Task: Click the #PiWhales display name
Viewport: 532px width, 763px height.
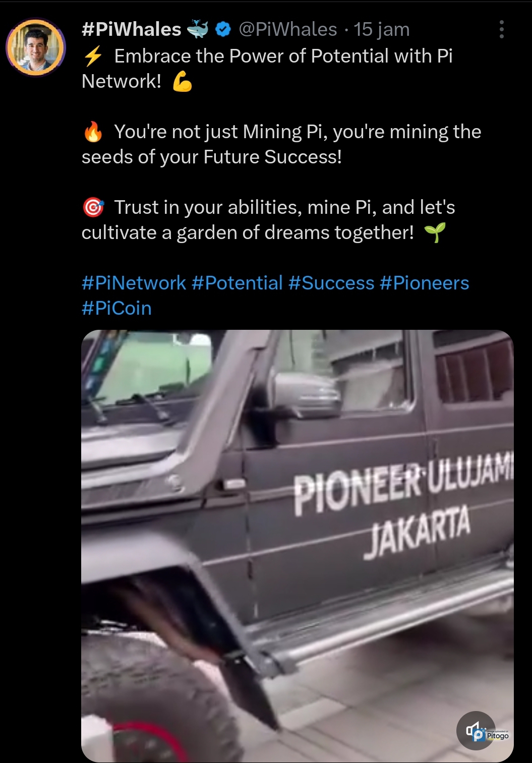Action: [x=132, y=29]
